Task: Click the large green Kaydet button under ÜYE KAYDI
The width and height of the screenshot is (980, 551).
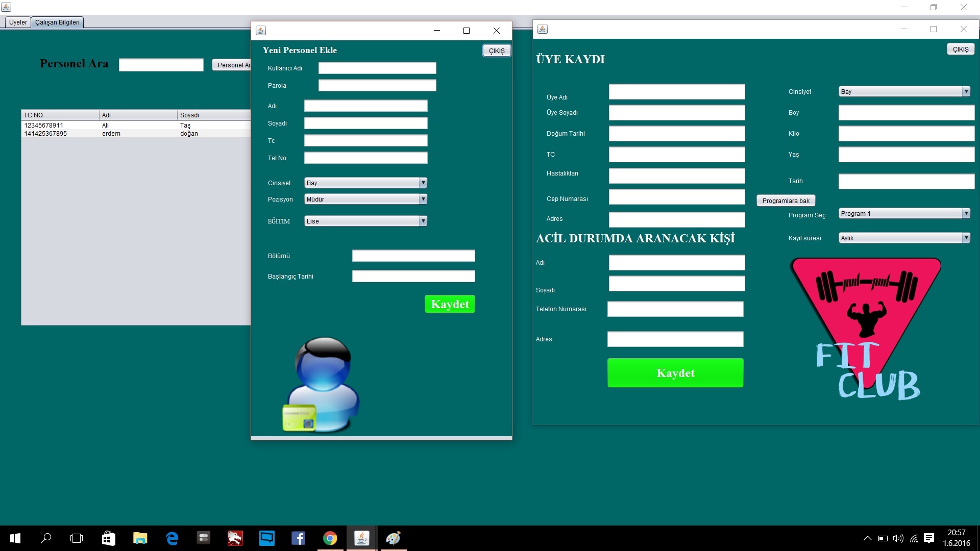Action: pyautogui.click(x=675, y=373)
